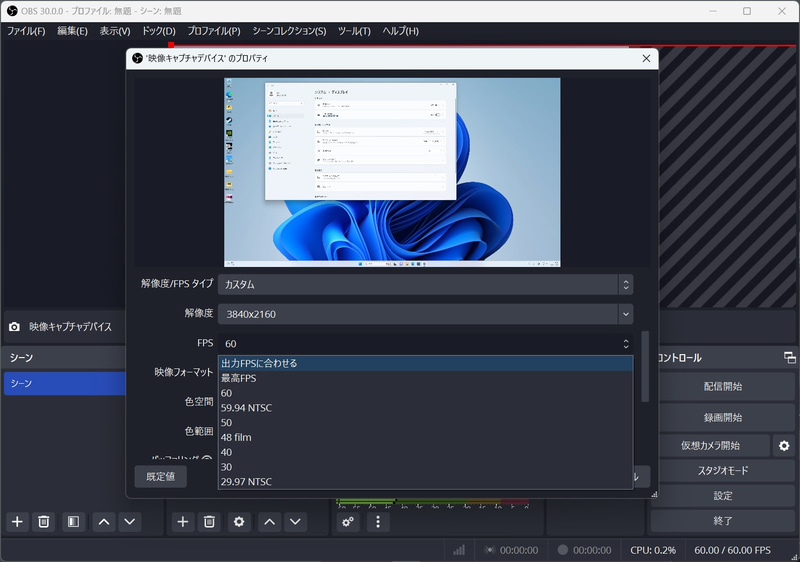Choose 30 in FPS list
800x562 pixels.
pyautogui.click(x=426, y=467)
